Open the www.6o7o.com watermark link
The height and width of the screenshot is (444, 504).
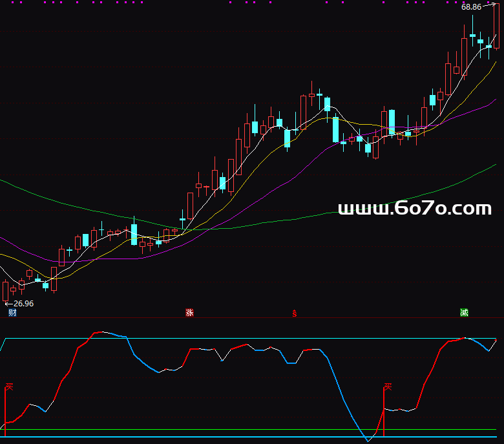click(x=414, y=209)
